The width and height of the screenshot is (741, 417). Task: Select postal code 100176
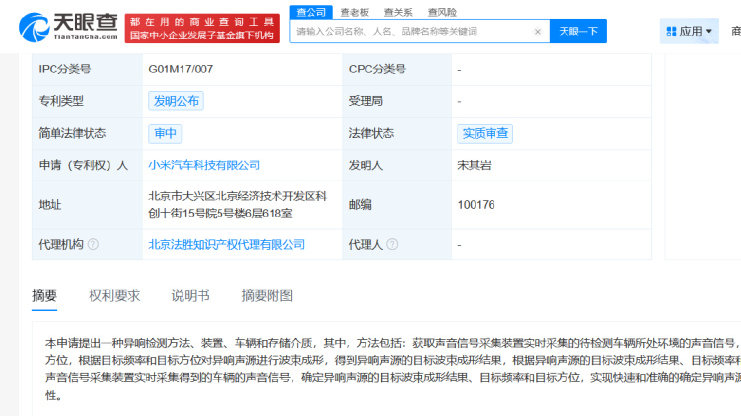point(476,205)
